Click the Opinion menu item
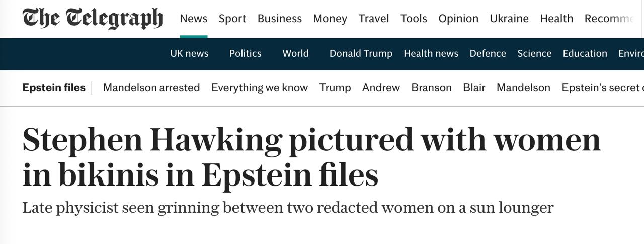 click(x=458, y=19)
